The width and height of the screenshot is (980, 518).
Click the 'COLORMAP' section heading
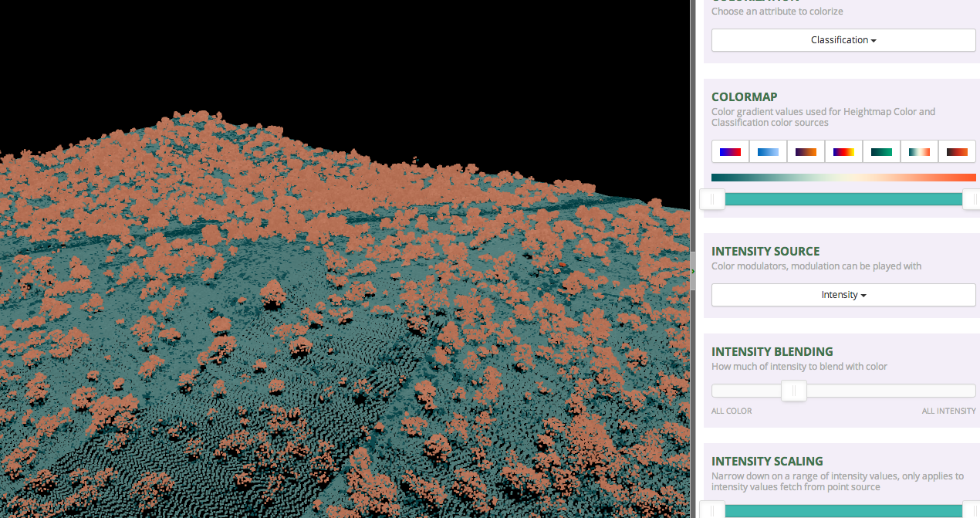(x=745, y=97)
